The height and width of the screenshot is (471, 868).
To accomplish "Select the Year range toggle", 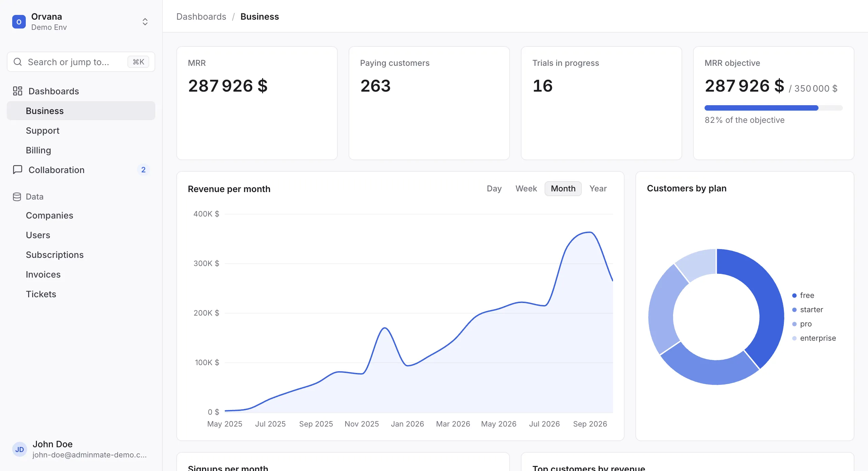I will 598,188.
